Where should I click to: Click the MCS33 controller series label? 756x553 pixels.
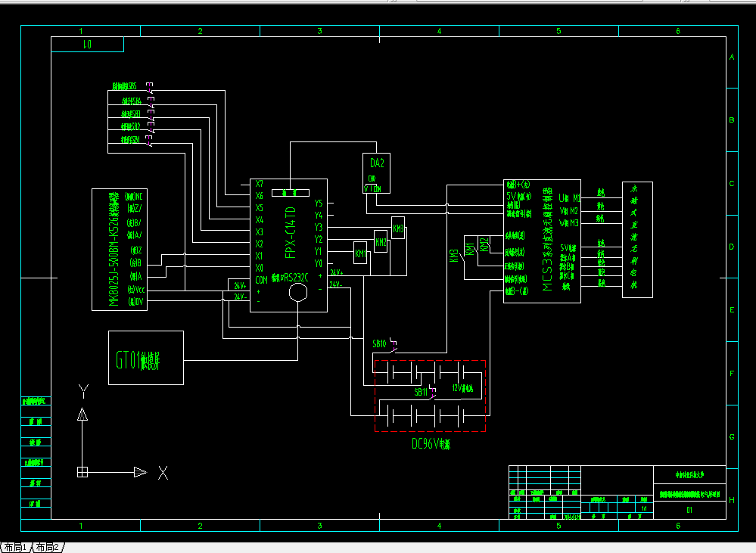click(x=547, y=240)
